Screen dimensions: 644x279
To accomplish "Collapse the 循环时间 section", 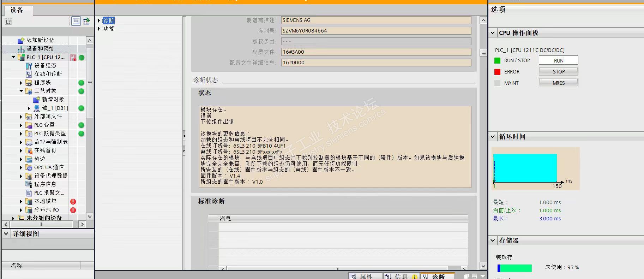I will pyautogui.click(x=493, y=137).
